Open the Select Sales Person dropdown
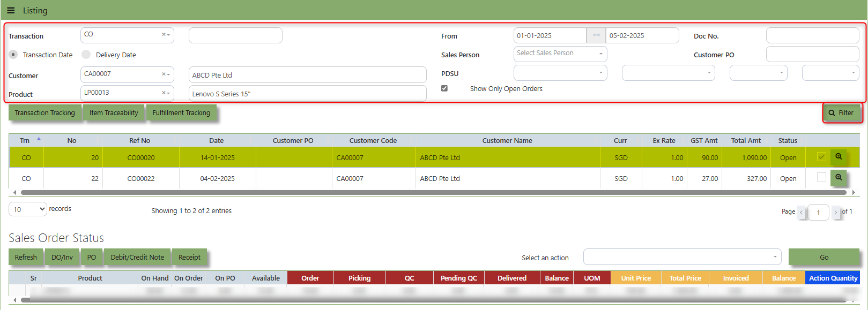Screen dimensions: 868x310 pyautogui.click(x=560, y=54)
